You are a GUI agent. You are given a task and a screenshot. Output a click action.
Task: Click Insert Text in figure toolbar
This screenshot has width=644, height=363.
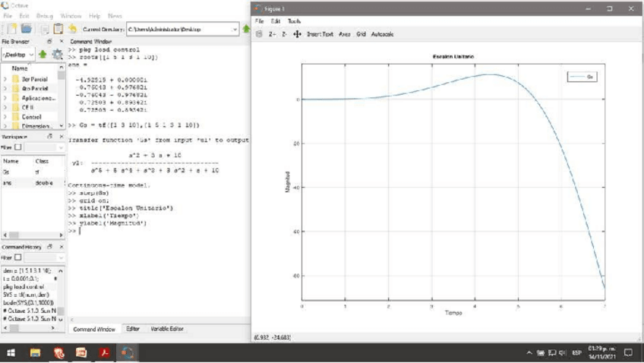pos(320,34)
